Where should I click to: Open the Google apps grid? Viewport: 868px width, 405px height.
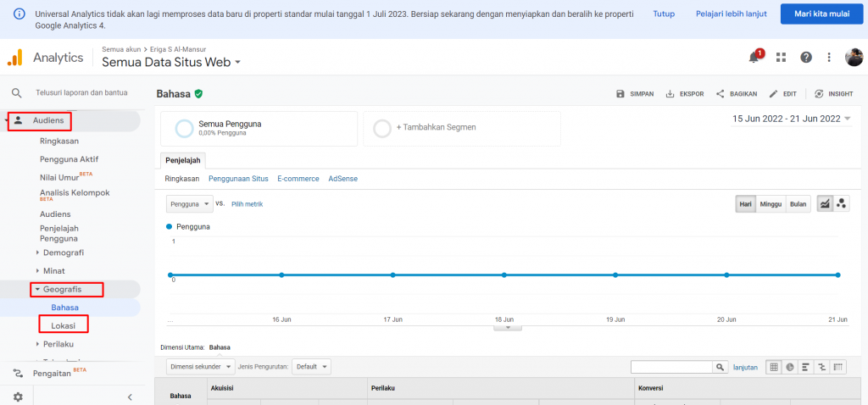pyautogui.click(x=781, y=58)
